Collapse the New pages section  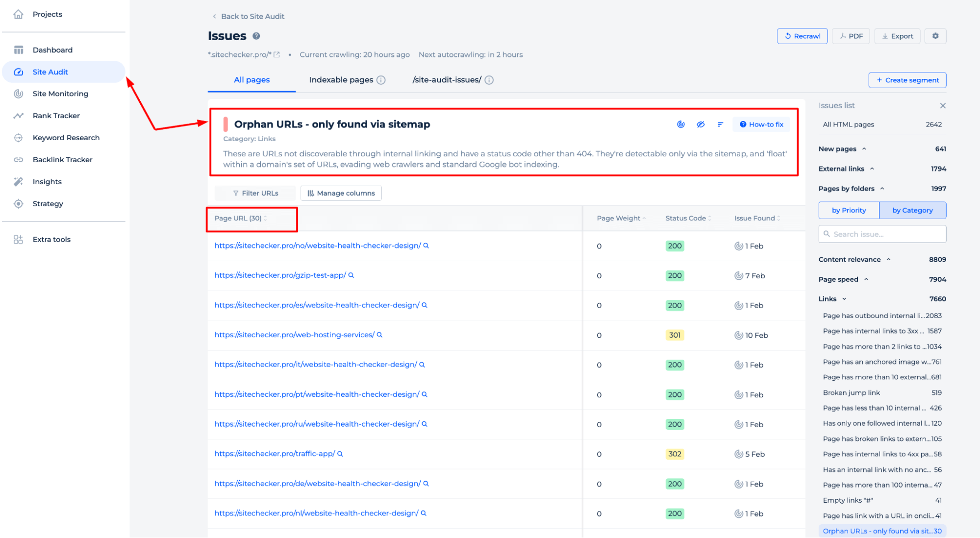tap(864, 149)
